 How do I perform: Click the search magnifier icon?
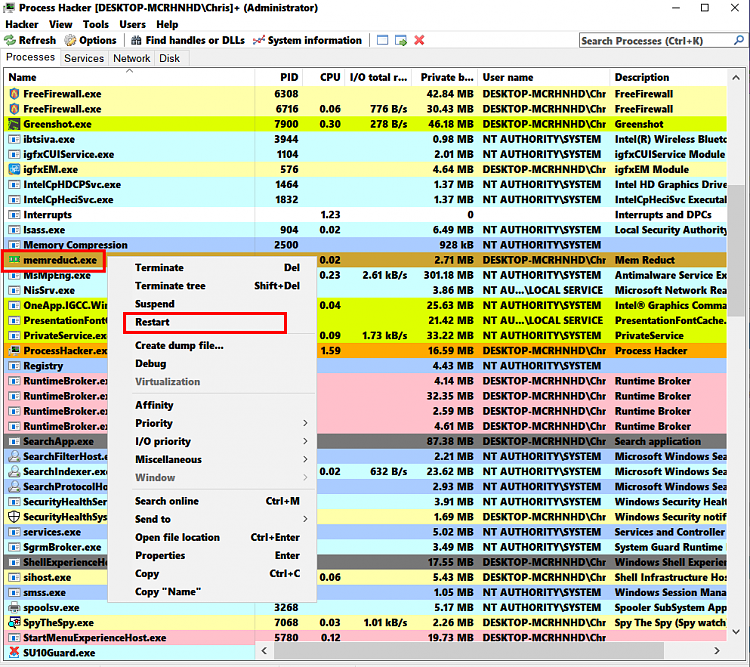click(739, 41)
